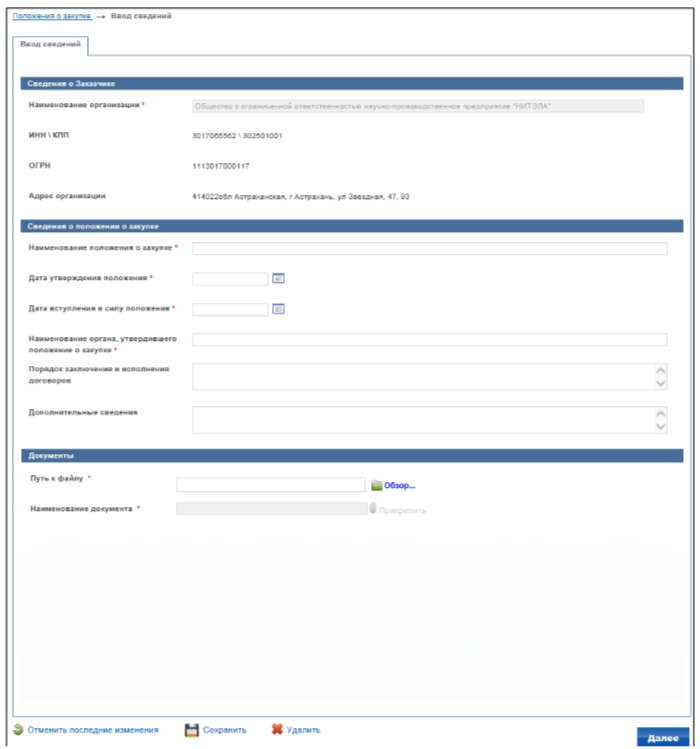Click the Путь к файлу input field
The height and width of the screenshot is (749, 700).
coord(270,485)
